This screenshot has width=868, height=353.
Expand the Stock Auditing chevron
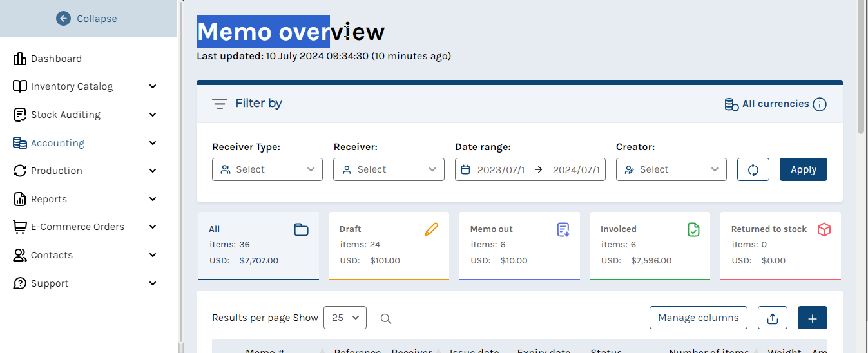pyautogui.click(x=153, y=115)
